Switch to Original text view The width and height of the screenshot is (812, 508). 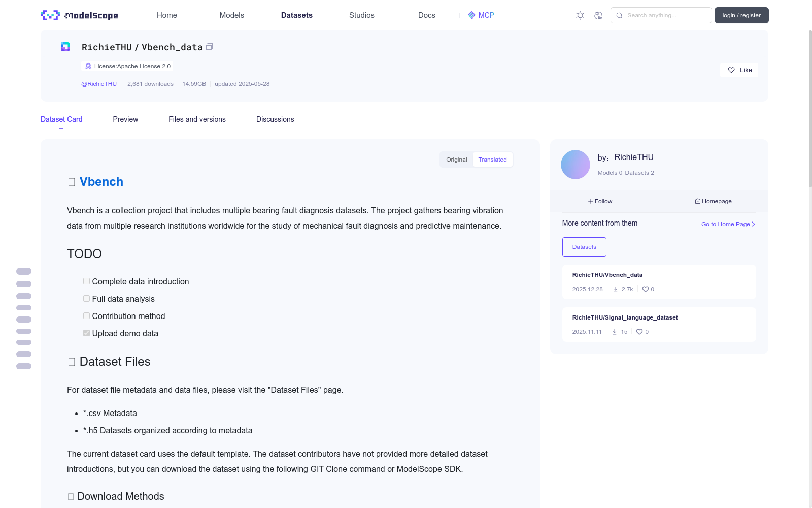[x=457, y=160]
